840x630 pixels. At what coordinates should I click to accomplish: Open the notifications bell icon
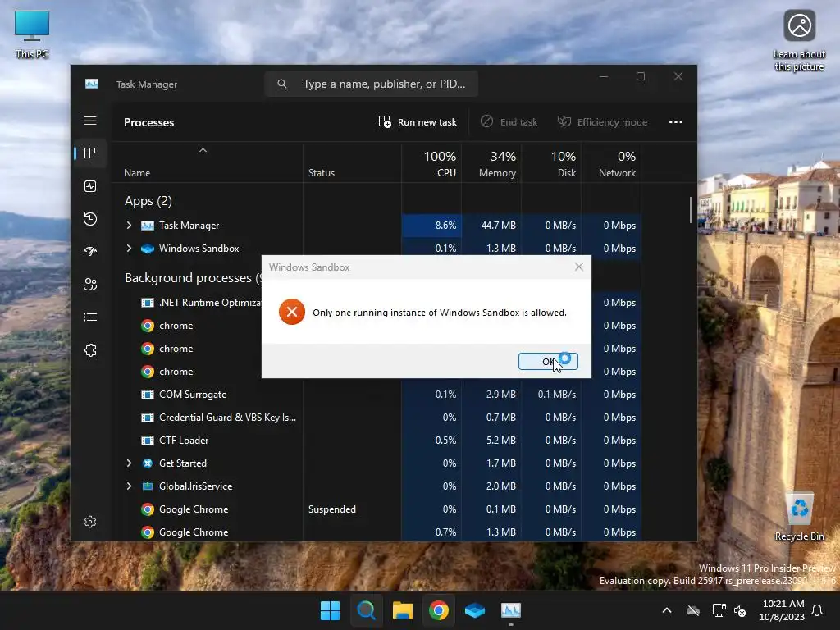(818, 610)
